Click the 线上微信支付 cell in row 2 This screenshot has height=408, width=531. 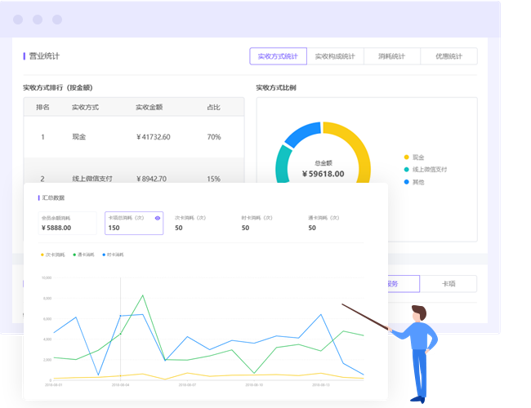pyautogui.click(x=92, y=178)
